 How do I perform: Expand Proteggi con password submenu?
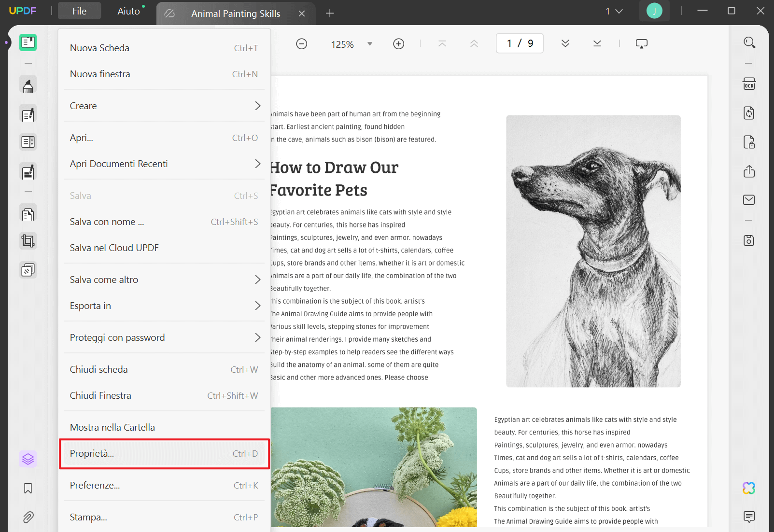click(164, 337)
